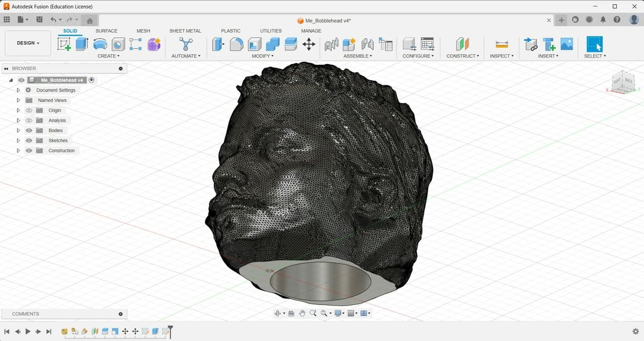Play the design timeline
The width and height of the screenshot is (644, 341).
tap(28, 332)
